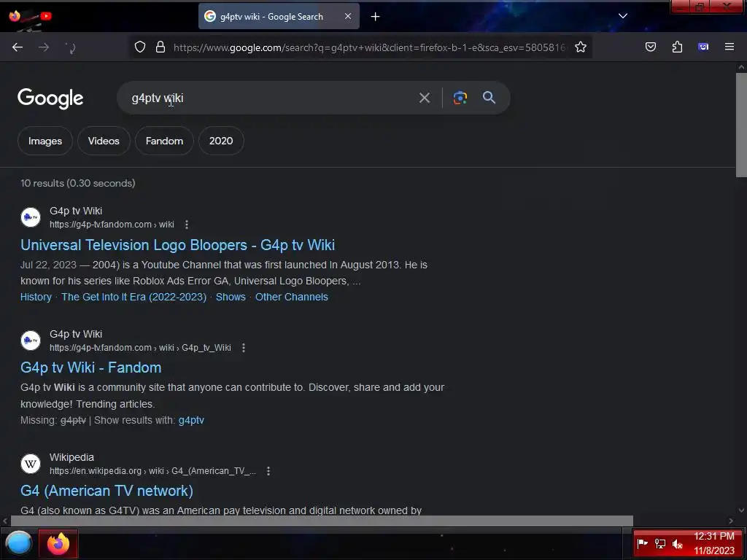Clear the search box text
The width and height of the screenshot is (747, 560).
click(424, 98)
